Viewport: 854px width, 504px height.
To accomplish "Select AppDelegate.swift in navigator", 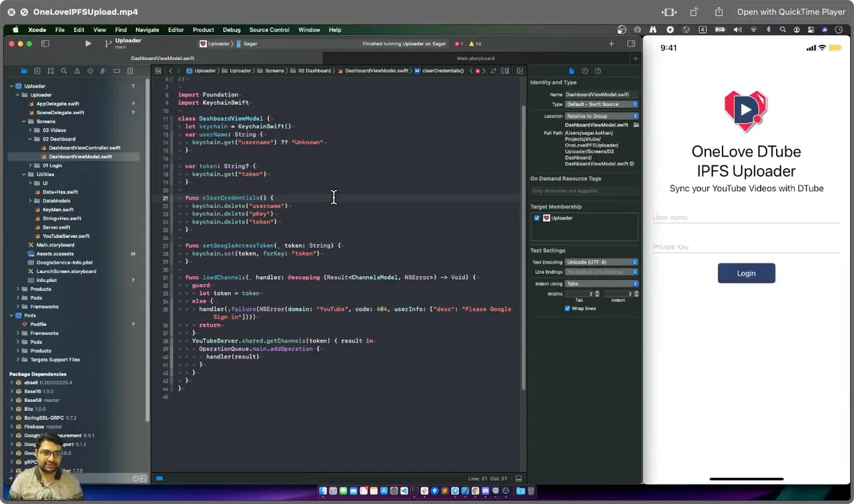I will click(x=57, y=104).
